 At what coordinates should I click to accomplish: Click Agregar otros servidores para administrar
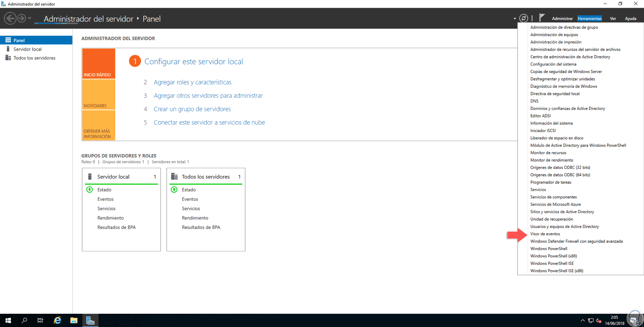pyautogui.click(x=208, y=96)
